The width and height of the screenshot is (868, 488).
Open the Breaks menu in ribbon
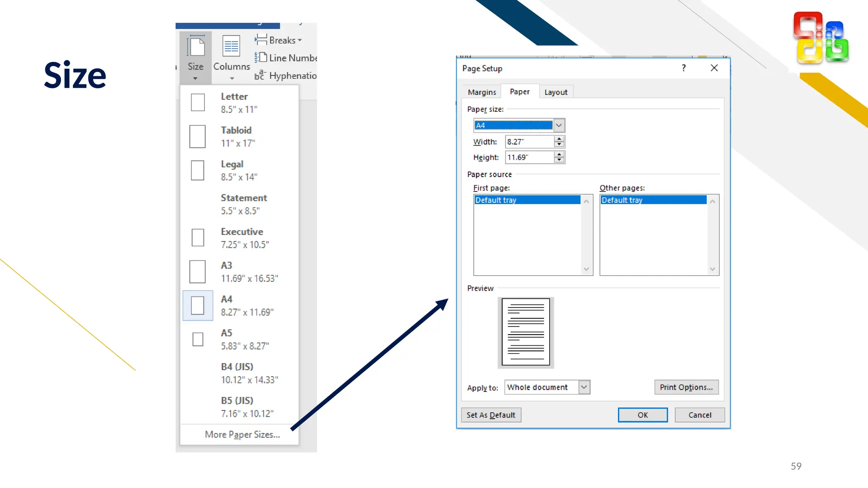point(278,40)
